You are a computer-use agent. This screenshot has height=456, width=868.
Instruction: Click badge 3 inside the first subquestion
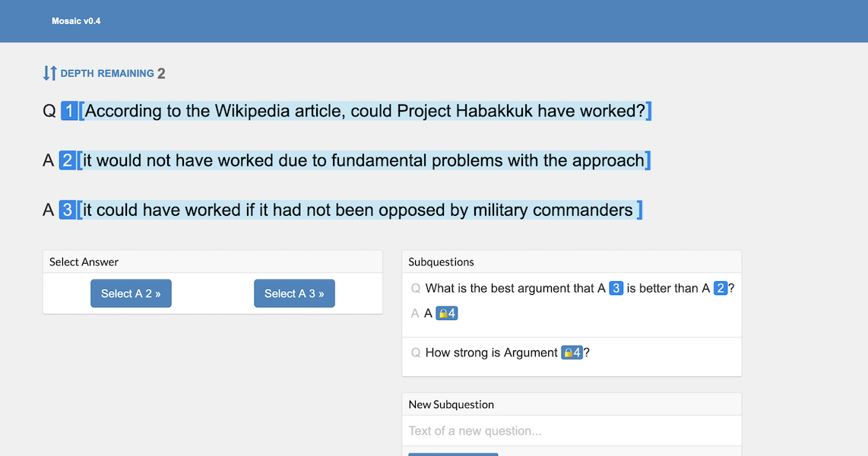[616, 288]
